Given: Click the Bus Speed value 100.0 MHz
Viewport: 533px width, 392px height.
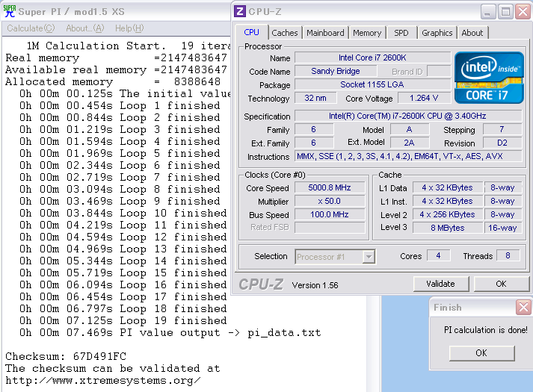Looking at the screenshot, I should 330,214.
